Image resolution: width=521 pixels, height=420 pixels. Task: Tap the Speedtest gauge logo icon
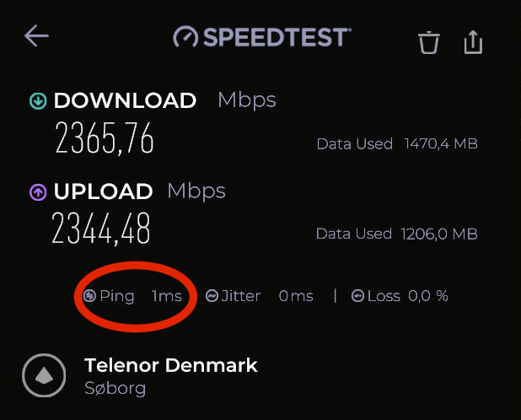[x=185, y=37]
